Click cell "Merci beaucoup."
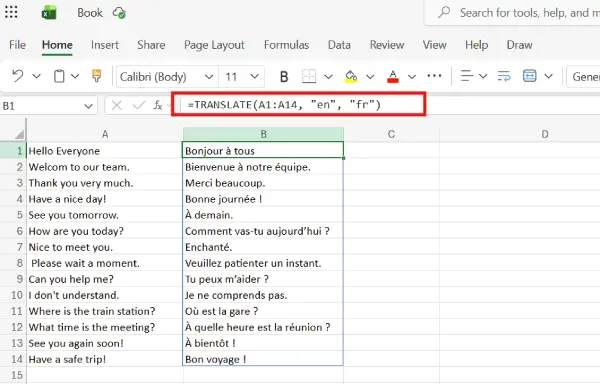This screenshot has width=600, height=384. (263, 183)
